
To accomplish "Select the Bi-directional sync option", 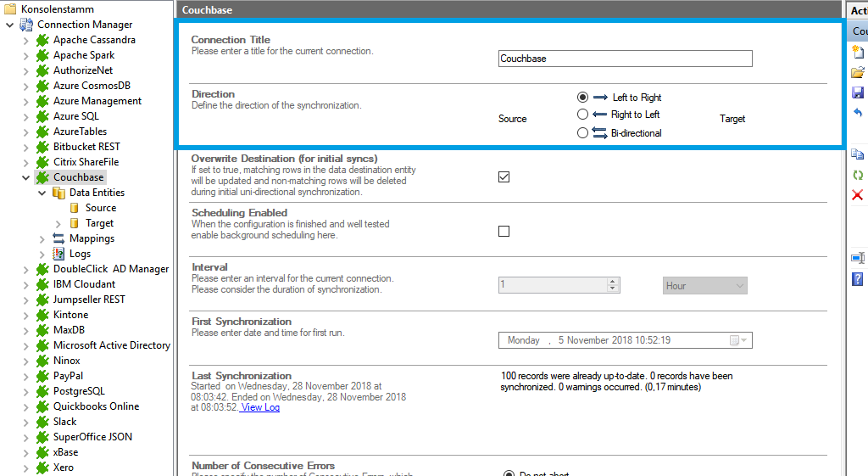I will [x=582, y=133].
